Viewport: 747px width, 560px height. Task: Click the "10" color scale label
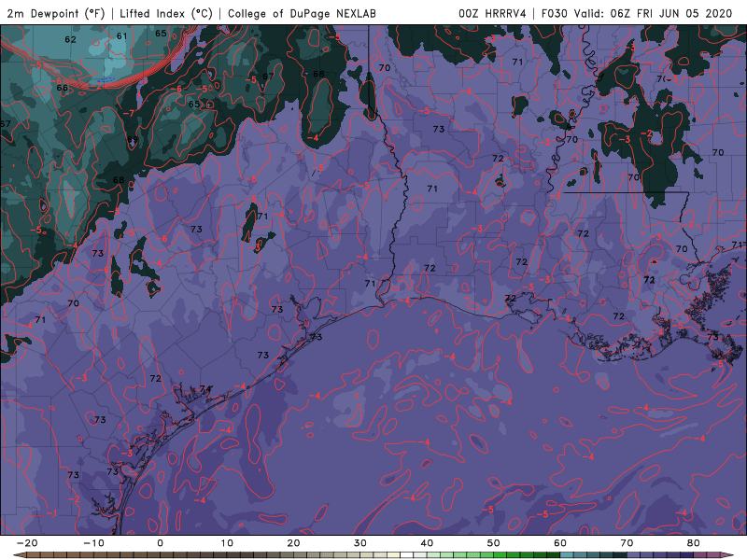point(227,543)
